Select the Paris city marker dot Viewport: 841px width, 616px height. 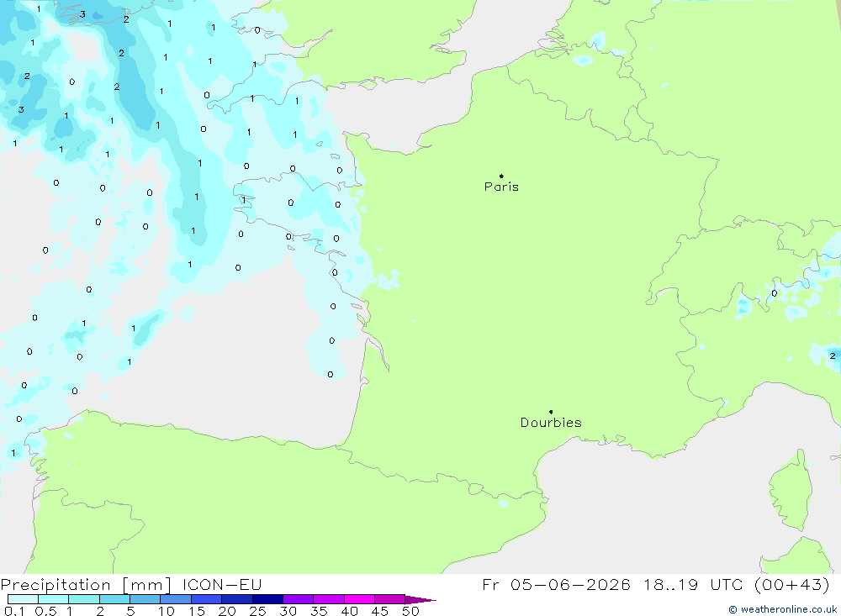(501, 176)
